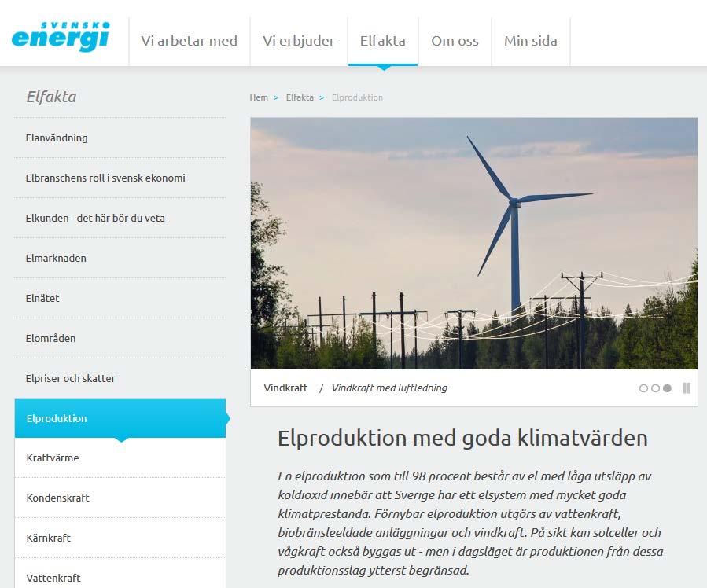Go to Hem in breadcrumb
This screenshot has width=707, height=588.
(x=259, y=97)
